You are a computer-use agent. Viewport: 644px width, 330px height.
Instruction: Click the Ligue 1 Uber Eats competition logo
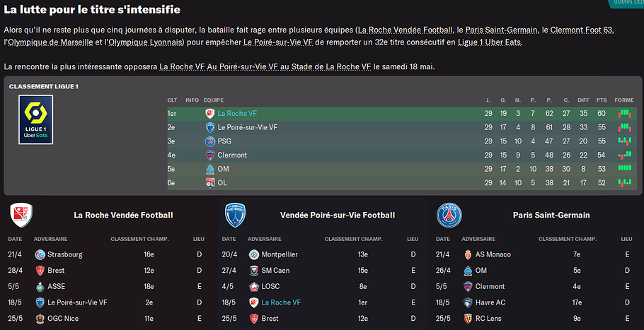pos(35,119)
